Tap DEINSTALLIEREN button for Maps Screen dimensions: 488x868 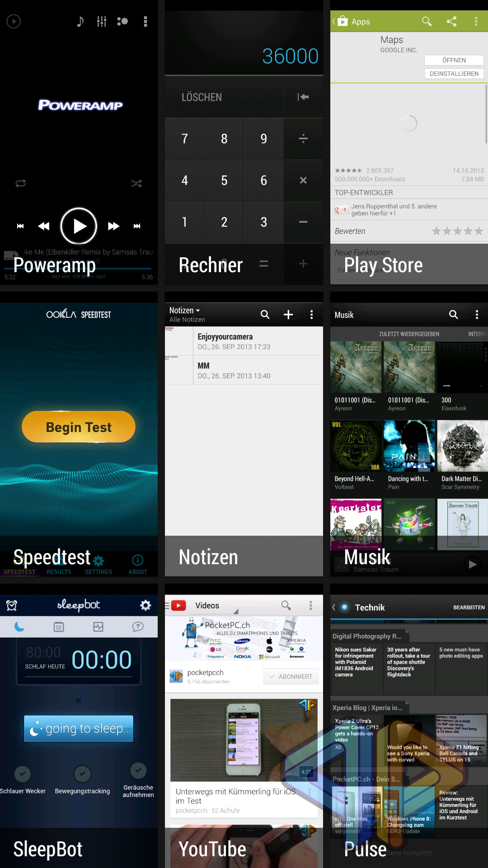[454, 74]
